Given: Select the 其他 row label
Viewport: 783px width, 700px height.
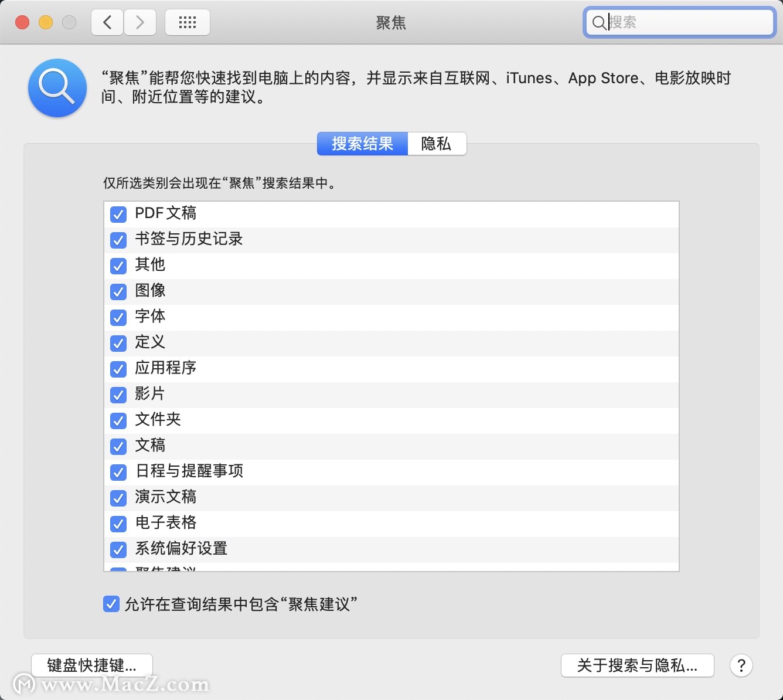Looking at the screenshot, I should click(150, 264).
